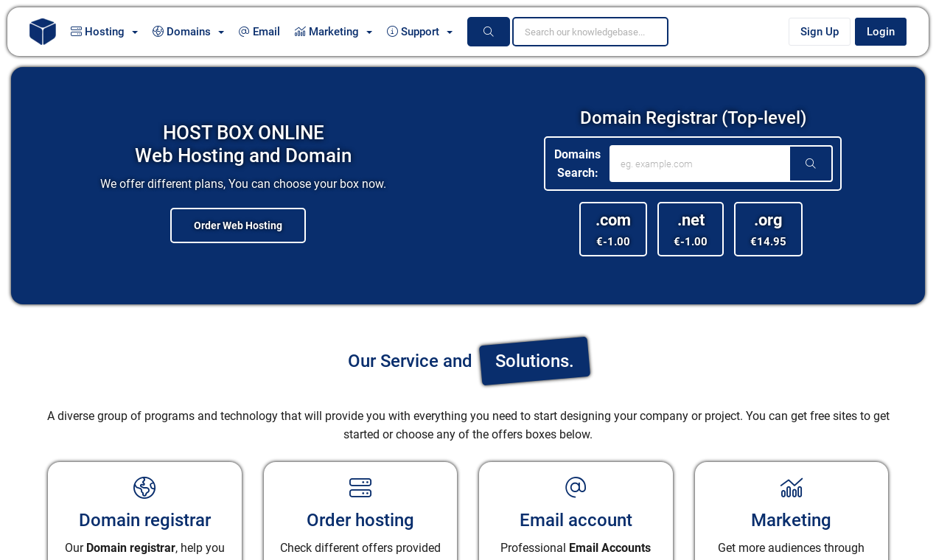This screenshot has height=560, width=936.
Task: Expand the Support dropdown menu
Action: [420, 30]
